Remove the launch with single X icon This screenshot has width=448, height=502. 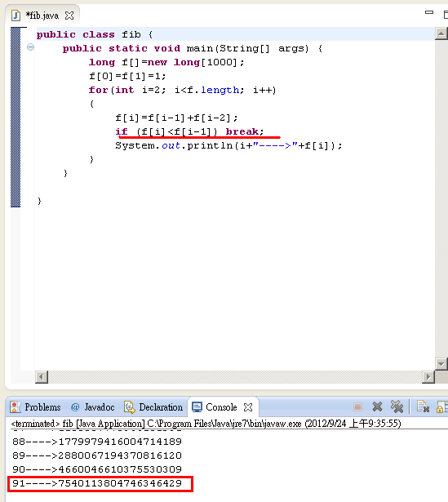point(378,407)
